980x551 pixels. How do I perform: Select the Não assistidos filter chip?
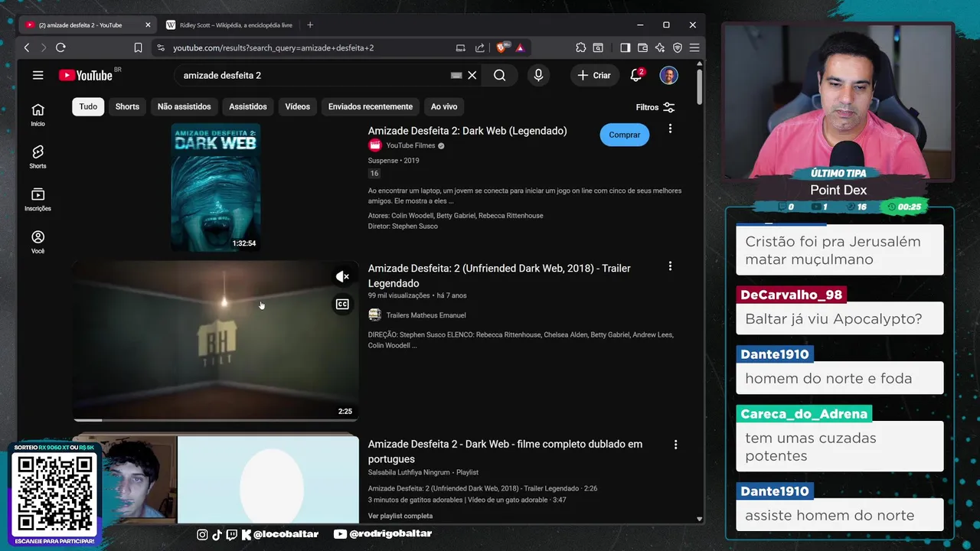tap(184, 106)
